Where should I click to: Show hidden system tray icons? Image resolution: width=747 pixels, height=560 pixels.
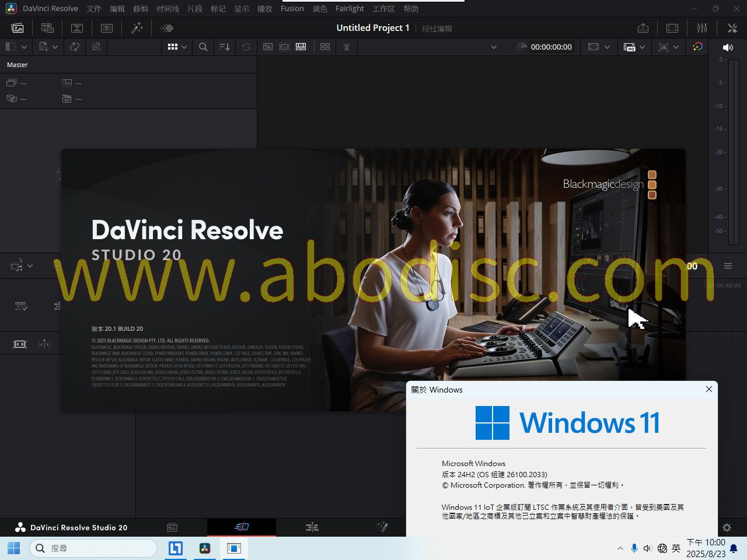620,548
